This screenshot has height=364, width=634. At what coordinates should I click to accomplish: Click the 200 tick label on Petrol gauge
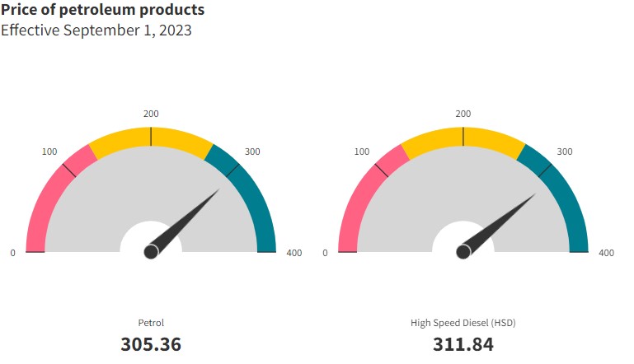pos(151,114)
